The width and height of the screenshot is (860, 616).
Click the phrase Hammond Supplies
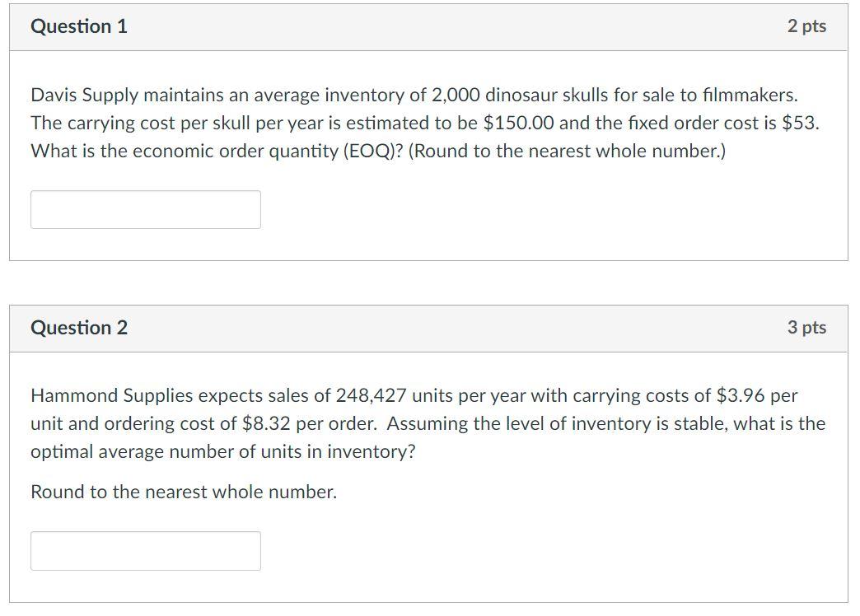(x=99, y=395)
